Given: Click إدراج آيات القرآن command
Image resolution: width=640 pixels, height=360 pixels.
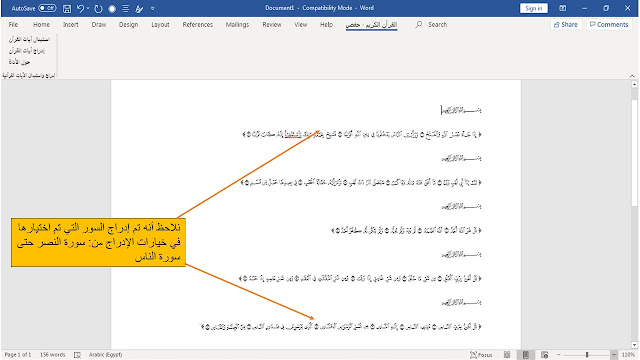Looking at the screenshot, I should click(x=27, y=51).
